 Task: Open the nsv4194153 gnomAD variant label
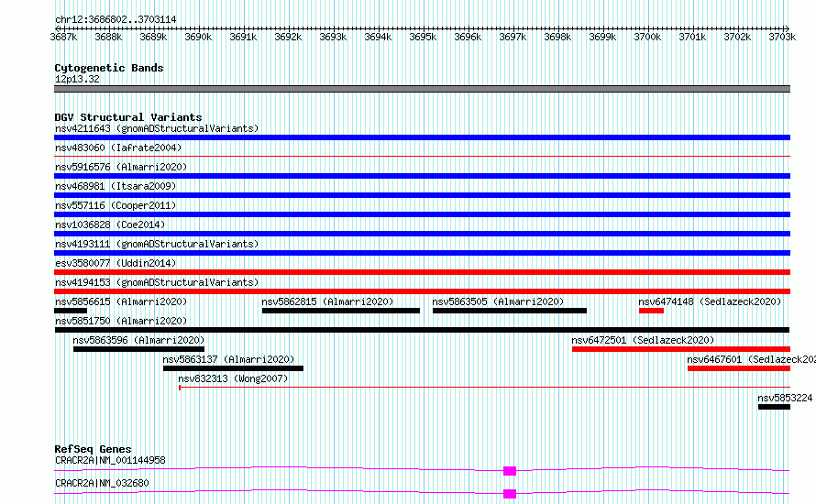[x=157, y=282]
